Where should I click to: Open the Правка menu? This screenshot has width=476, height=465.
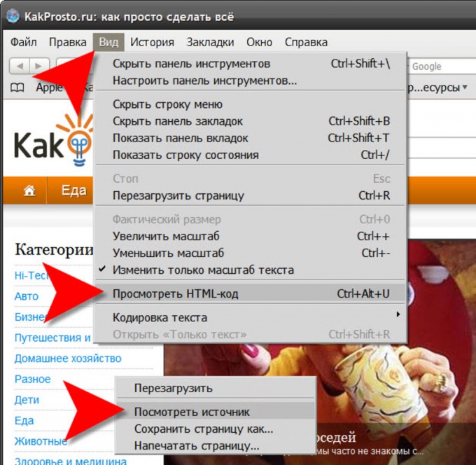click(x=68, y=42)
